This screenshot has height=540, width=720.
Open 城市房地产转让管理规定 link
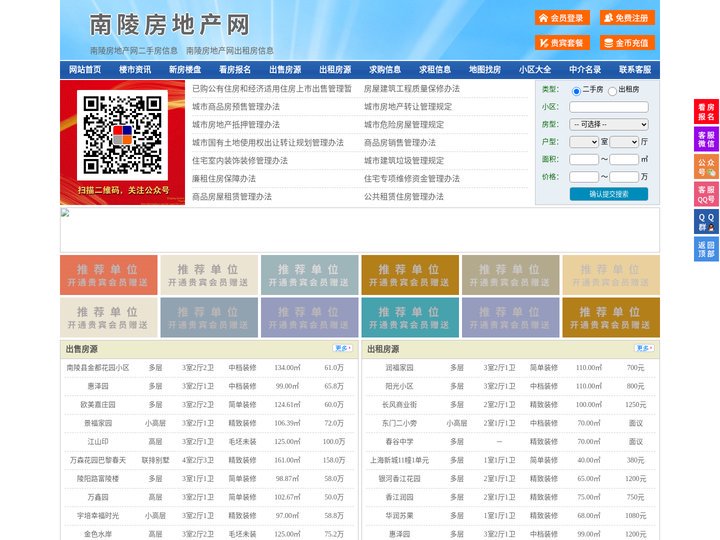[408, 107]
